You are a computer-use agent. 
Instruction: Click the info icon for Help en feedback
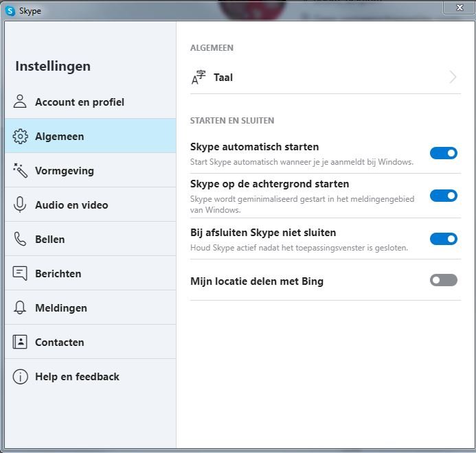20,377
